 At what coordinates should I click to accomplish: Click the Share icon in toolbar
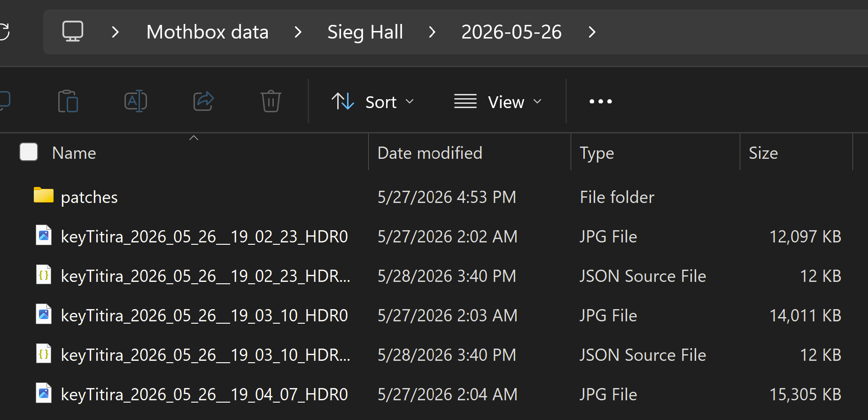pyautogui.click(x=203, y=101)
